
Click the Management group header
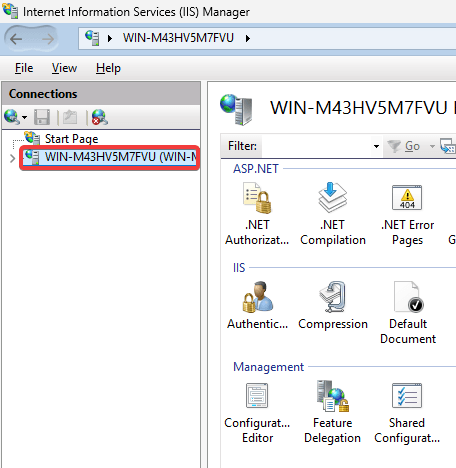tap(268, 367)
